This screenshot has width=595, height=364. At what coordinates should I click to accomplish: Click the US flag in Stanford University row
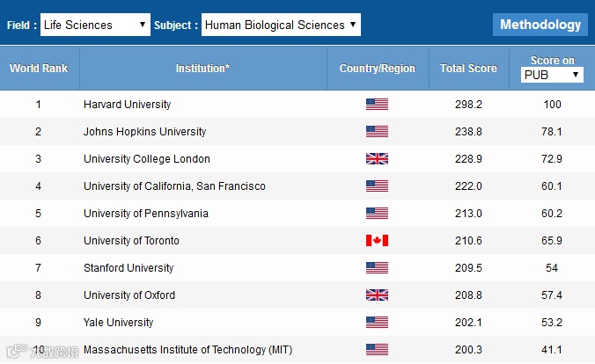[377, 268]
